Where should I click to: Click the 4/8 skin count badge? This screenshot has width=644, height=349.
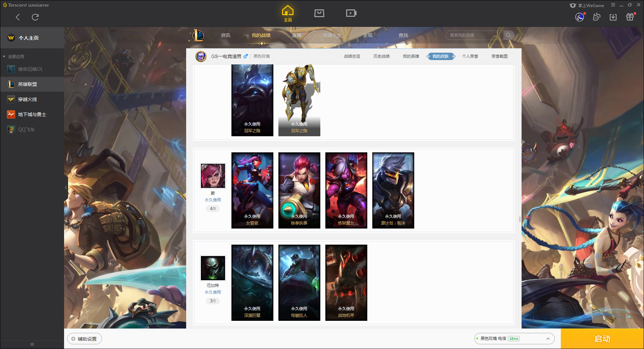pyautogui.click(x=213, y=209)
